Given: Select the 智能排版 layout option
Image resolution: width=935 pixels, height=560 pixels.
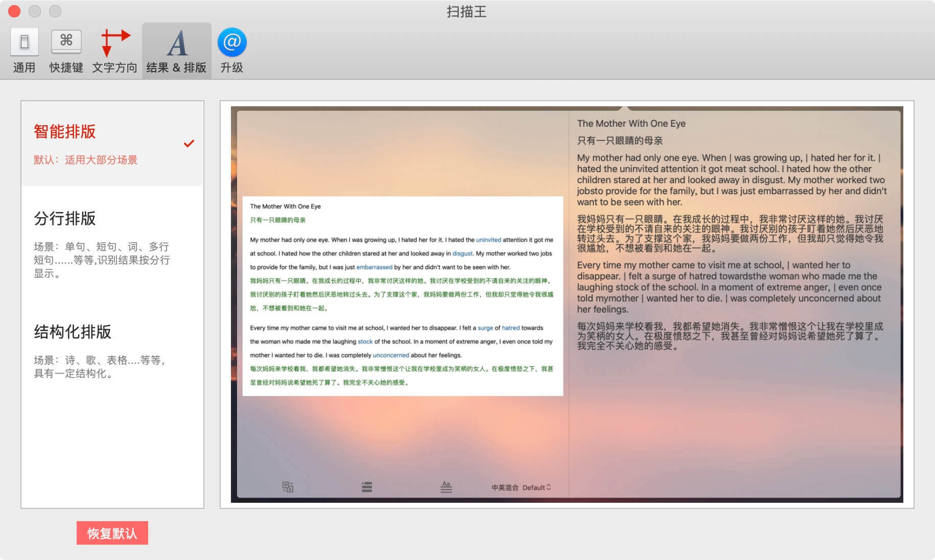Looking at the screenshot, I should (x=112, y=144).
